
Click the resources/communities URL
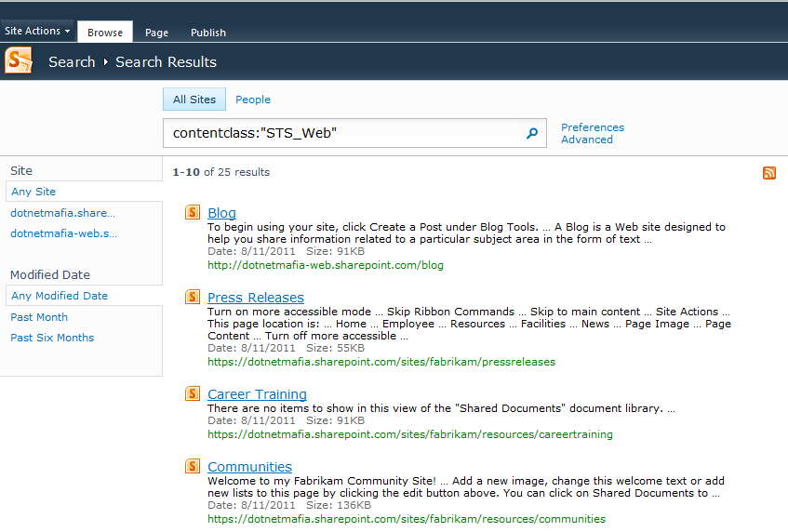point(407,519)
